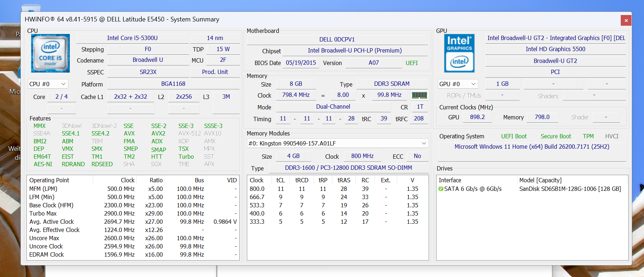Image resolution: width=644 pixels, height=277 pixels.
Task: Click the Core count value 2 / 4
Action: point(62,97)
